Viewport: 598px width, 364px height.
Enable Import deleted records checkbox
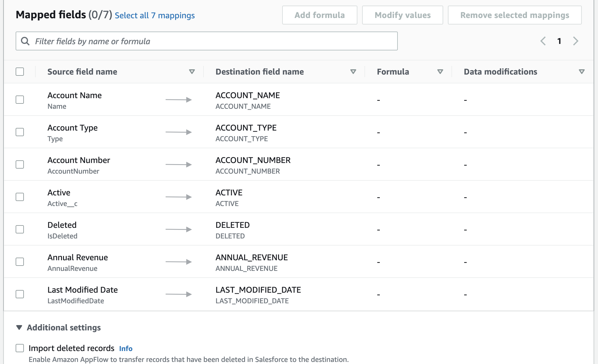tap(20, 348)
